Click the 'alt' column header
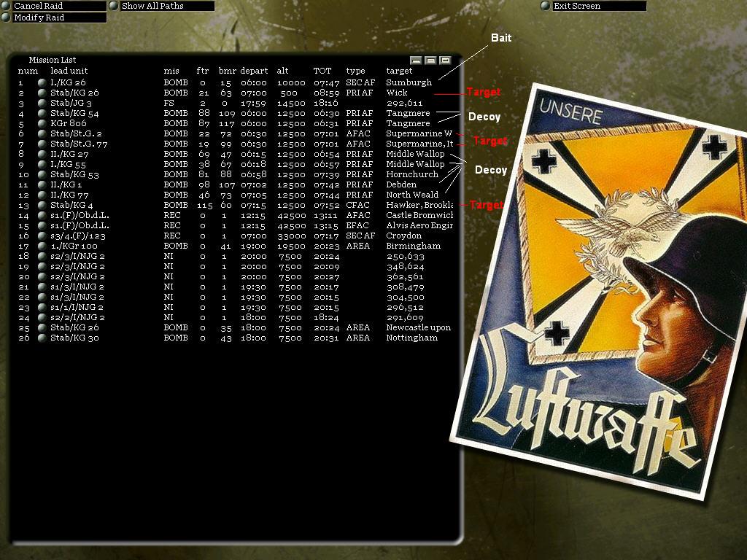The width and height of the screenshot is (747, 560). [282, 71]
